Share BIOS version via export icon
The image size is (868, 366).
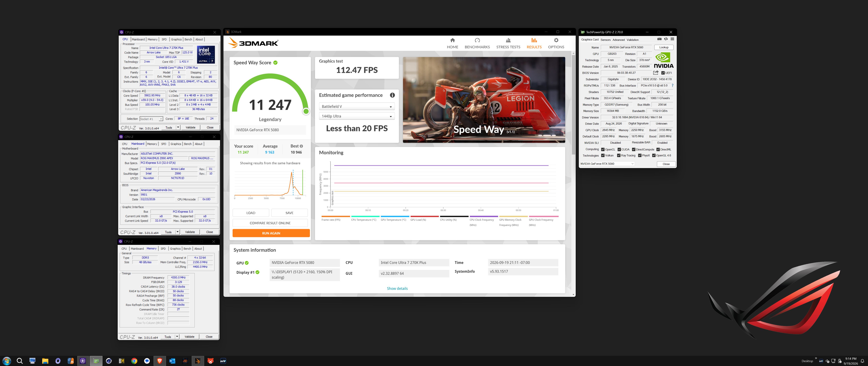656,73
